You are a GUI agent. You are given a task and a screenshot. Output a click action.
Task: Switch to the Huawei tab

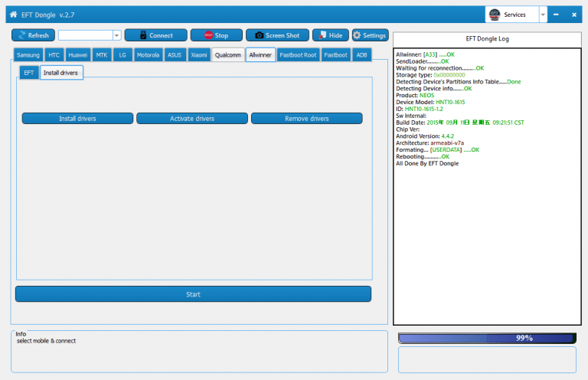tap(77, 55)
